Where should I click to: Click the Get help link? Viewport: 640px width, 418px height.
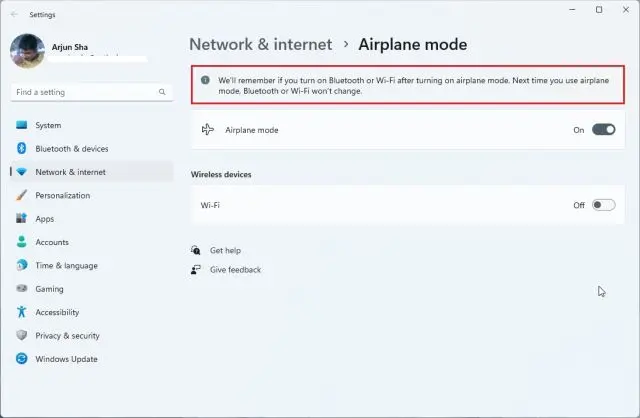[225, 250]
